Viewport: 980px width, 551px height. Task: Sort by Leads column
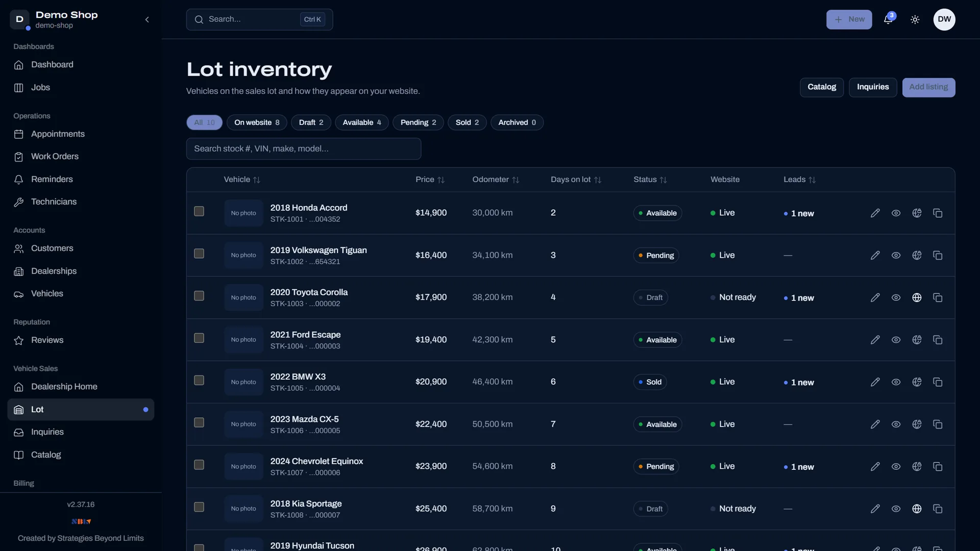tap(799, 180)
